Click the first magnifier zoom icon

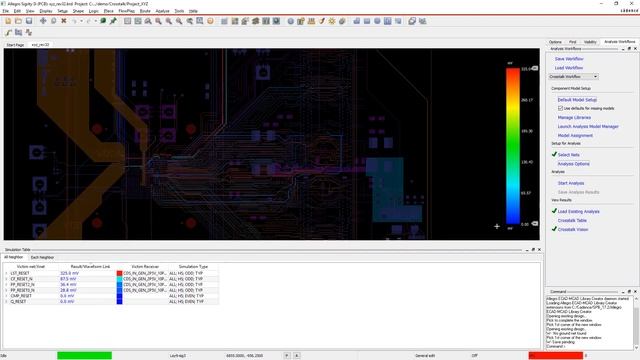(148, 21)
